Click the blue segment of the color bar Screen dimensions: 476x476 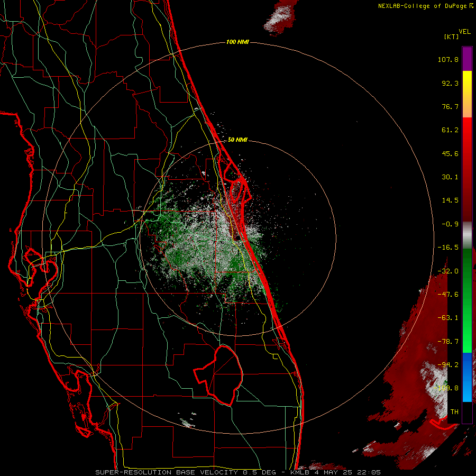click(x=467, y=377)
